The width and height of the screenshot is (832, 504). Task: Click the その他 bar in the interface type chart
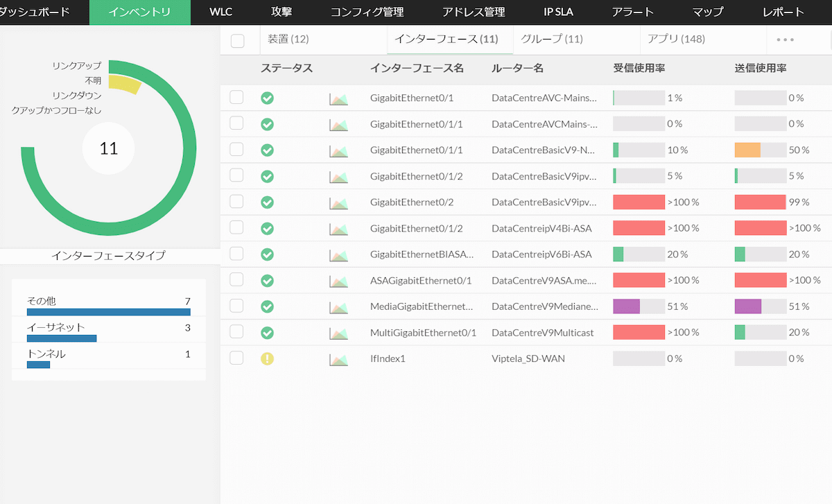pos(108,312)
